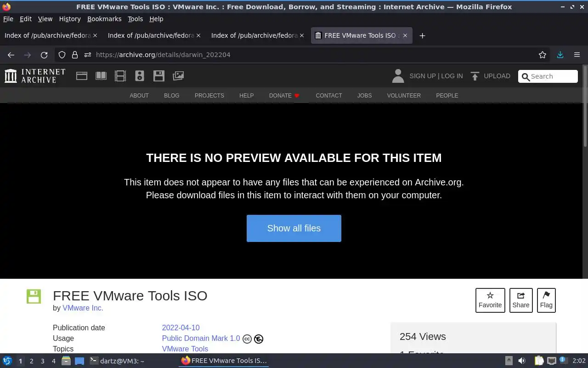This screenshot has width=588, height=368.
Task: Click the Flag button
Action: pos(546,300)
